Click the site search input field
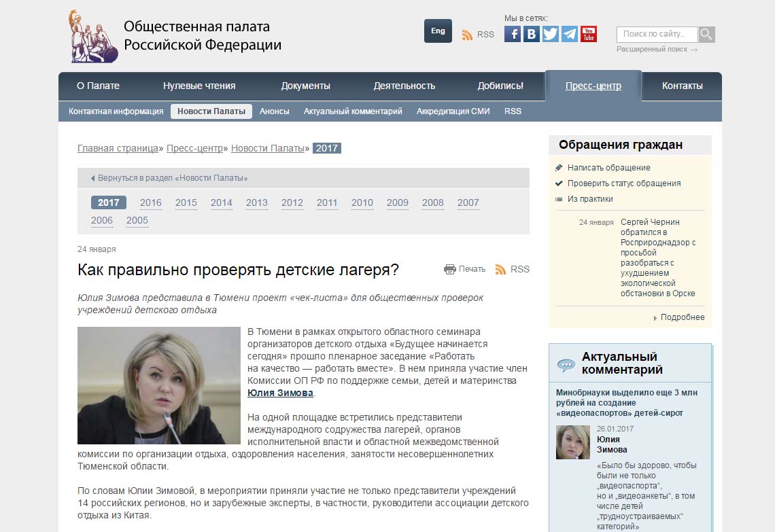The width and height of the screenshot is (775, 532). tap(657, 35)
